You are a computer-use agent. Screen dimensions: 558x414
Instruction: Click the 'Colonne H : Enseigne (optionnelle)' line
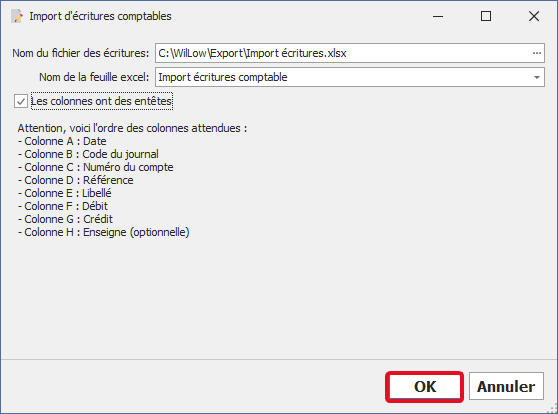click(x=104, y=232)
